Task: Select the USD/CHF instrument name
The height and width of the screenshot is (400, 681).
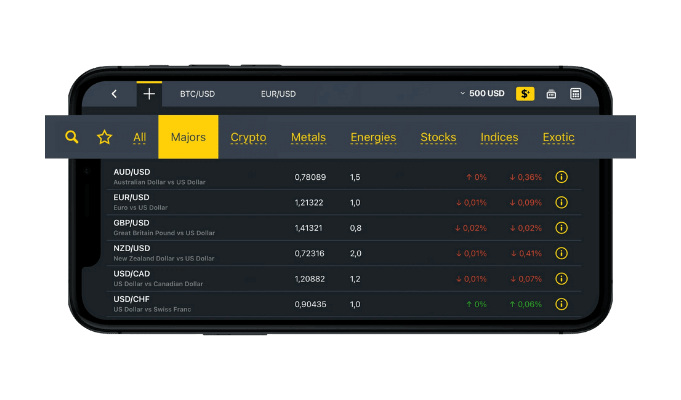Action: pos(131,299)
